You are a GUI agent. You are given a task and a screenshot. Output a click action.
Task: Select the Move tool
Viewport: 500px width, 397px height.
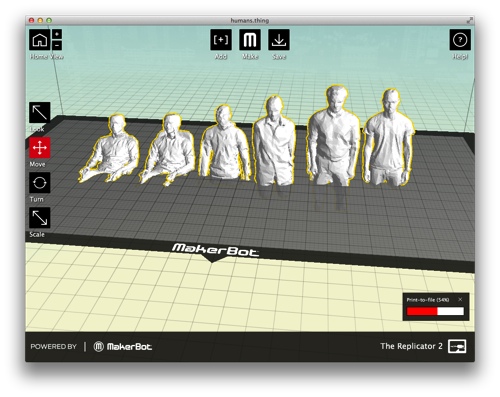click(40, 148)
